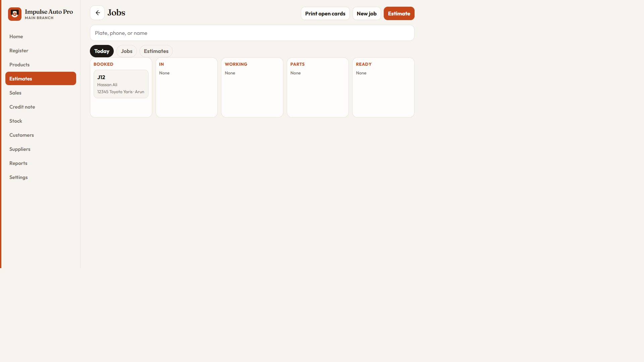
Task: Click the WORKING column header
Action: coord(236,64)
